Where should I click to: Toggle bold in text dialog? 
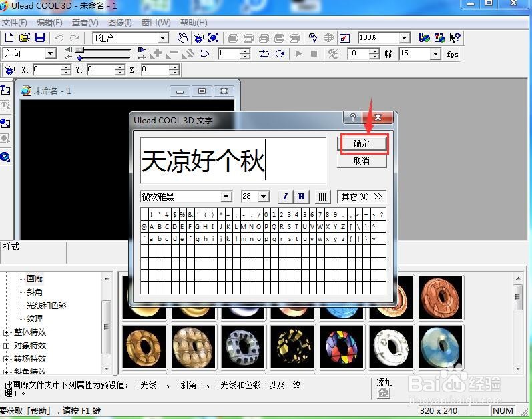coord(301,197)
